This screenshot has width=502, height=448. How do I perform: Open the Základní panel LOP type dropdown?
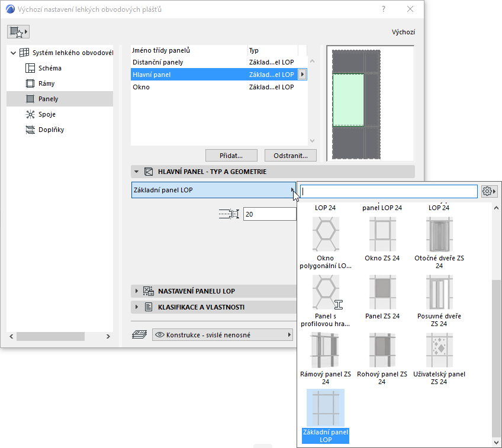(x=214, y=190)
